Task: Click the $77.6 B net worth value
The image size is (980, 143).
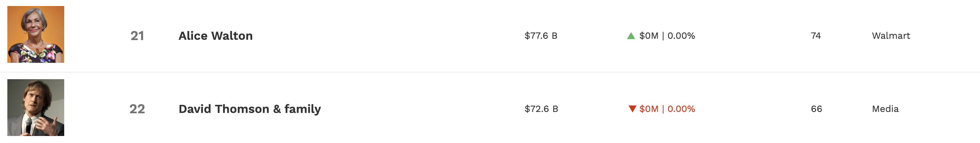Action: 541,36
